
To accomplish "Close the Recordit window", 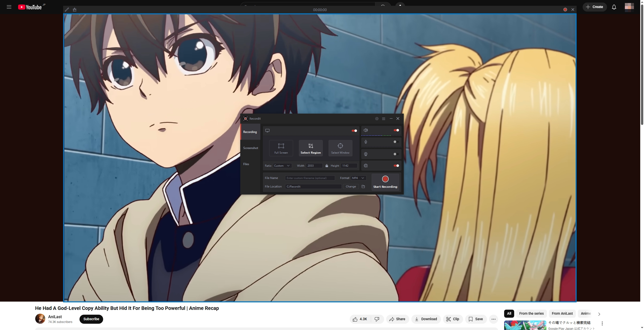I will click(398, 119).
